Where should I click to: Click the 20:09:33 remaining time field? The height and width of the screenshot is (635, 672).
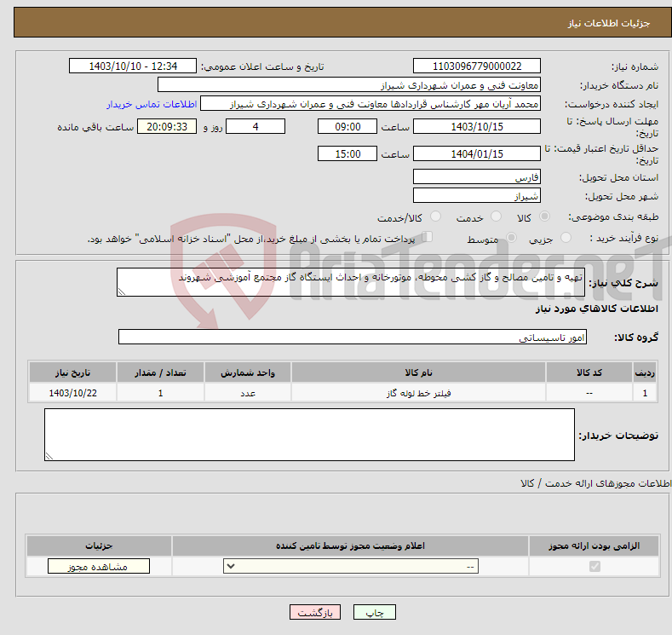(167, 126)
